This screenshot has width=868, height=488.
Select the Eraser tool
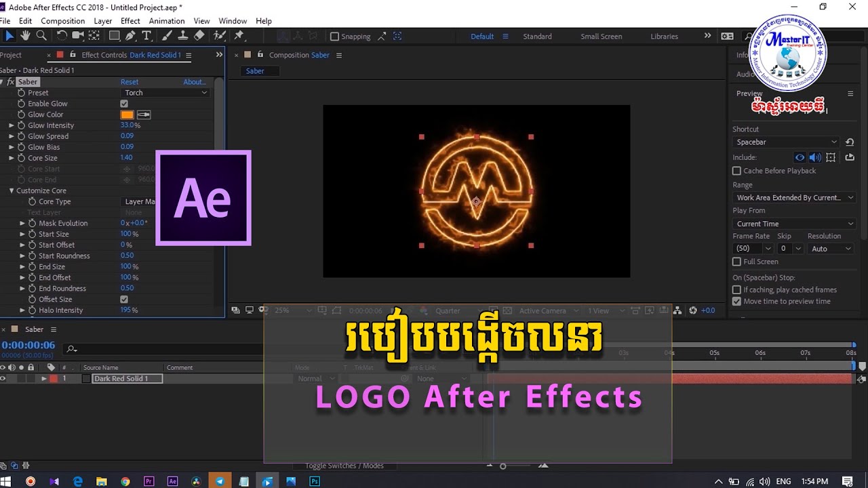[x=199, y=36]
